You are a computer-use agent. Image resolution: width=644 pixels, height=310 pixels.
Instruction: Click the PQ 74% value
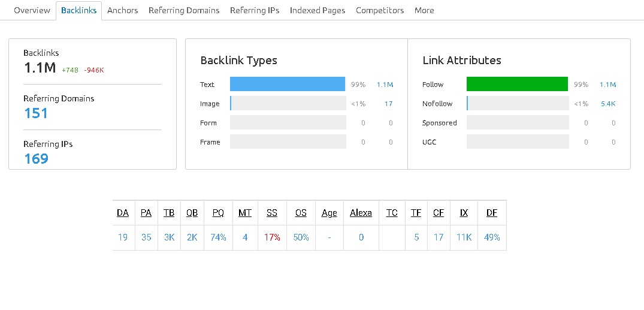pyautogui.click(x=219, y=237)
